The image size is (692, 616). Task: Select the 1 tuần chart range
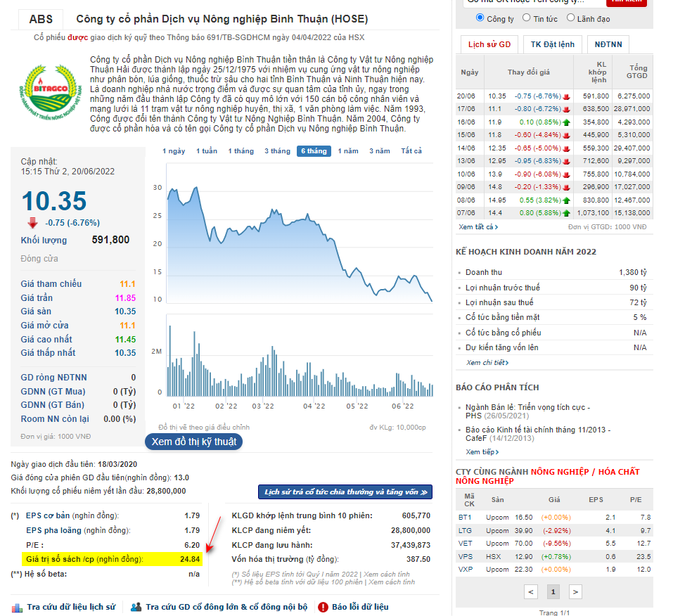(x=207, y=151)
